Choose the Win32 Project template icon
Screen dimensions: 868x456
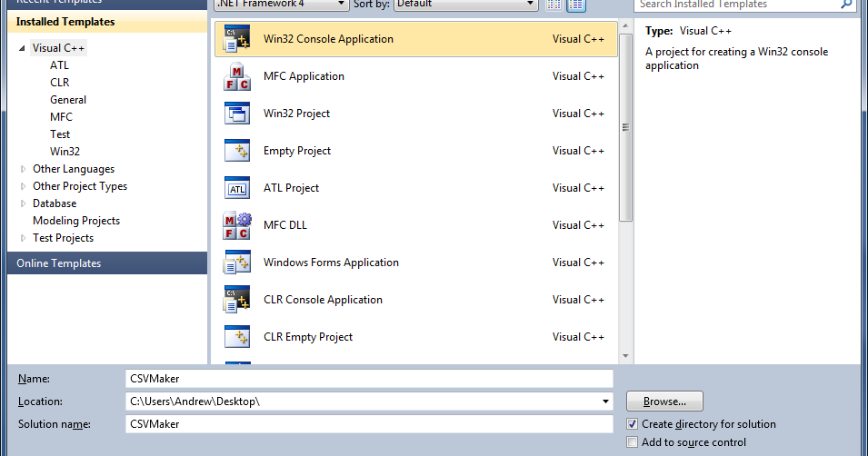tap(237, 114)
